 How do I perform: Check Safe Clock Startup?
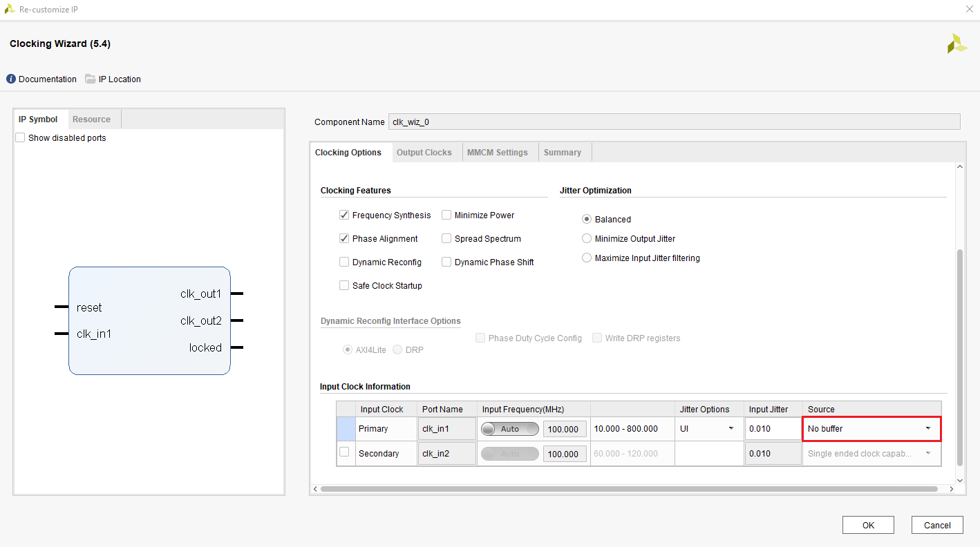tap(343, 285)
